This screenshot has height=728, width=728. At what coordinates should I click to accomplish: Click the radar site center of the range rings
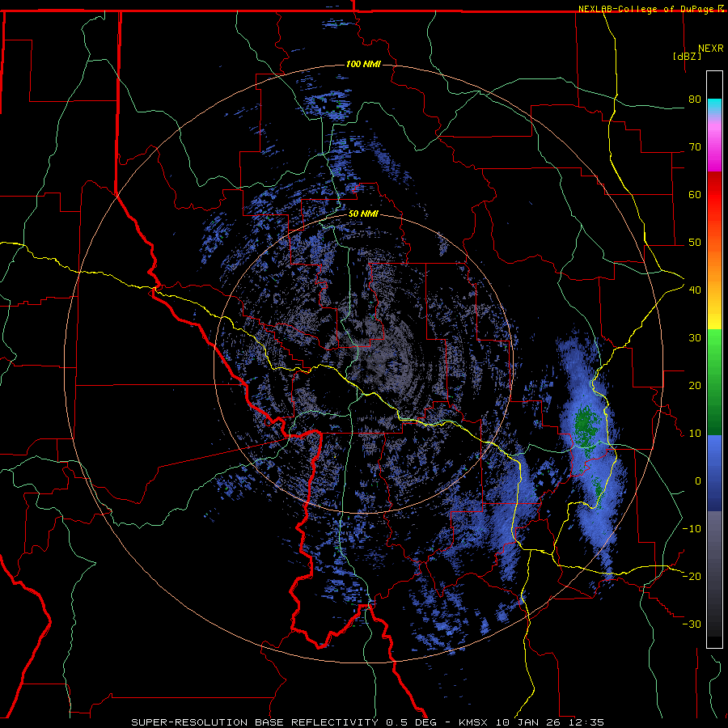363,363
